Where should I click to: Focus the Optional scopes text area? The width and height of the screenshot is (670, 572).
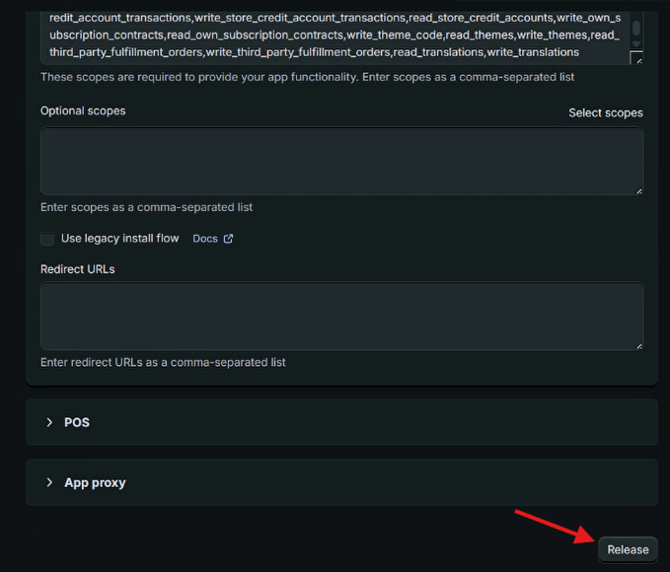tap(340, 160)
